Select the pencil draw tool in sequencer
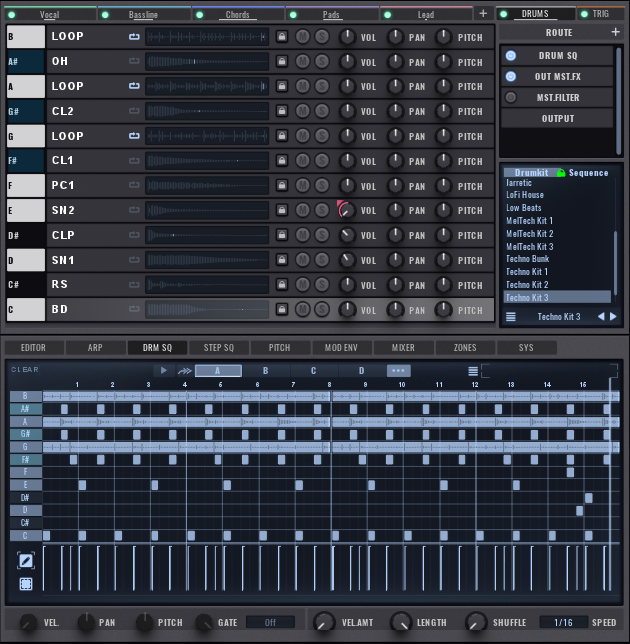This screenshot has height=644, width=630. tap(26, 561)
